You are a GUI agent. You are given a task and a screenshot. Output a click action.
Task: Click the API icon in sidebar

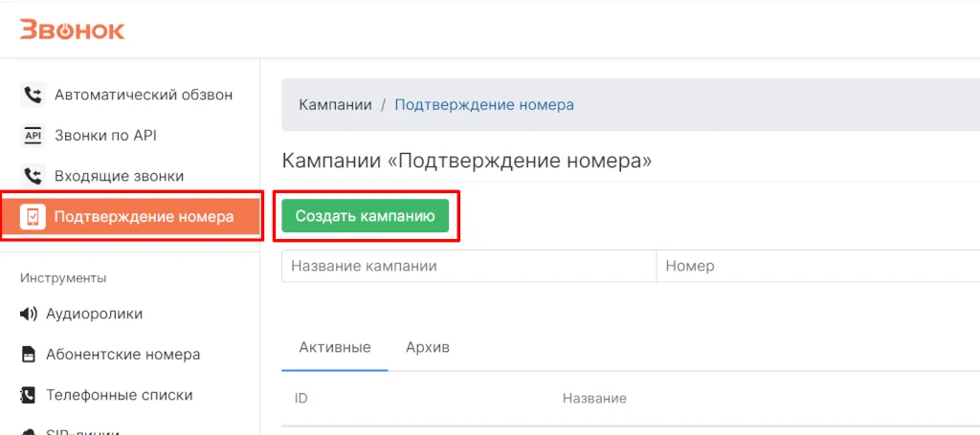point(33,136)
